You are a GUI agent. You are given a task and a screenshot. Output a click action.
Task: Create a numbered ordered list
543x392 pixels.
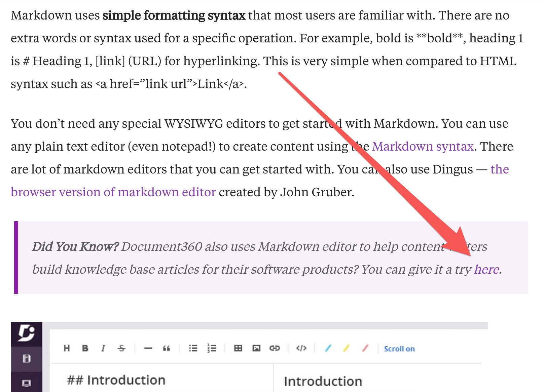click(212, 348)
